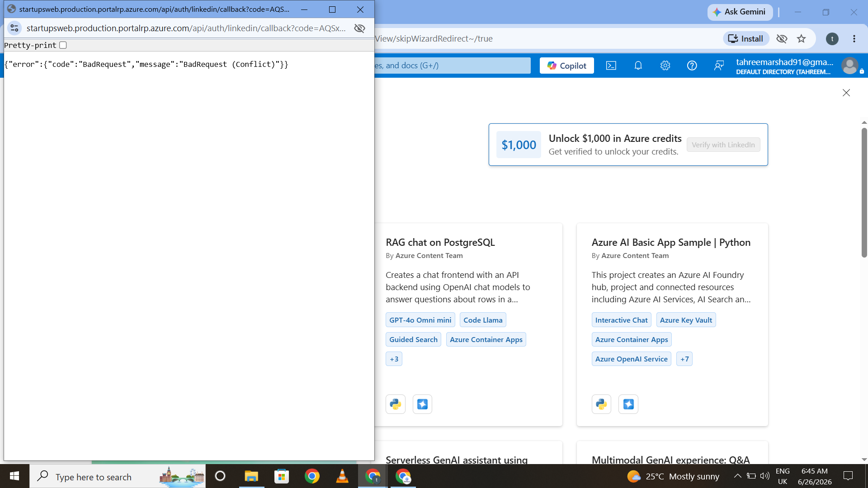This screenshot has width=868, height=488.
Task: Click the taskbar search box
Action: pyautogui.click(x=118, y=476)
